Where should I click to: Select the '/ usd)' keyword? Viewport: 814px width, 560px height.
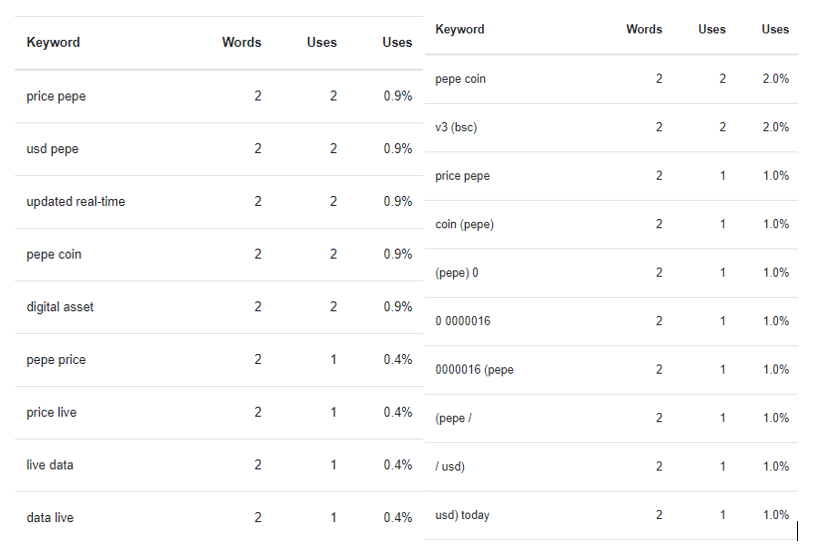click(x=450, y=467)
